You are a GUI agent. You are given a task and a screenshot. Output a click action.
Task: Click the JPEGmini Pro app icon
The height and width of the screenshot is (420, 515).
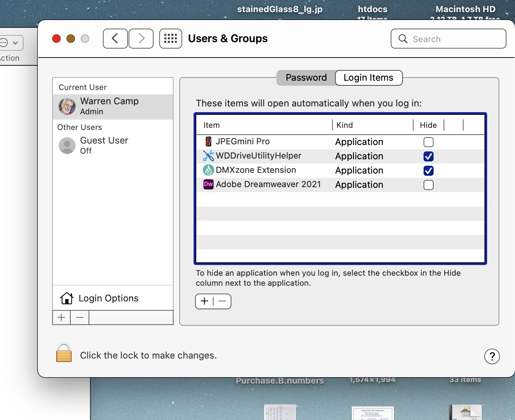[x=208, y=141]
